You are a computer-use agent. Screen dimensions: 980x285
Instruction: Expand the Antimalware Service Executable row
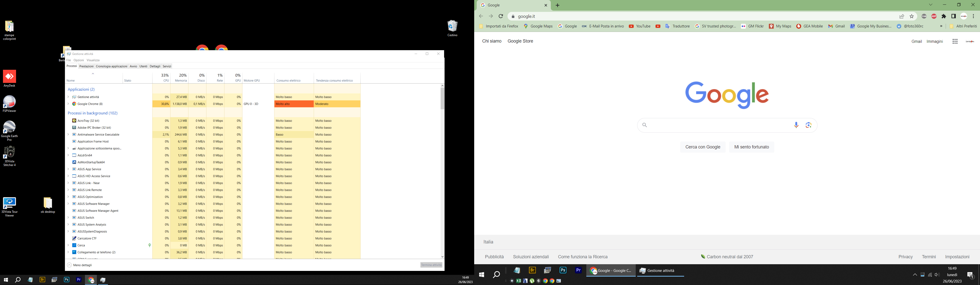coord(68,135)
